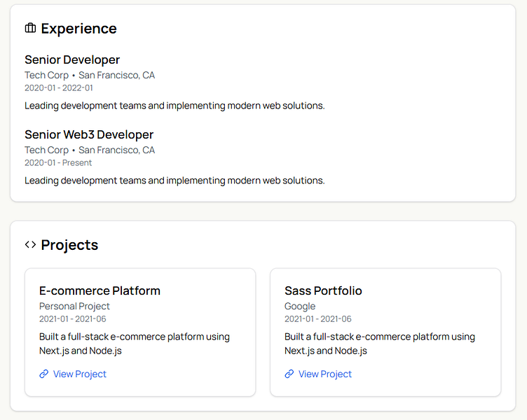
Task: Open View Project text for E-commerce Platform
Action: click(x=80, y=374)
